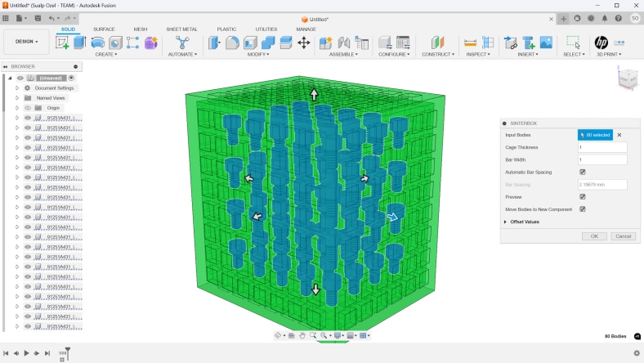
Task: Open the Help question mark menu
Action: point(618,19)
